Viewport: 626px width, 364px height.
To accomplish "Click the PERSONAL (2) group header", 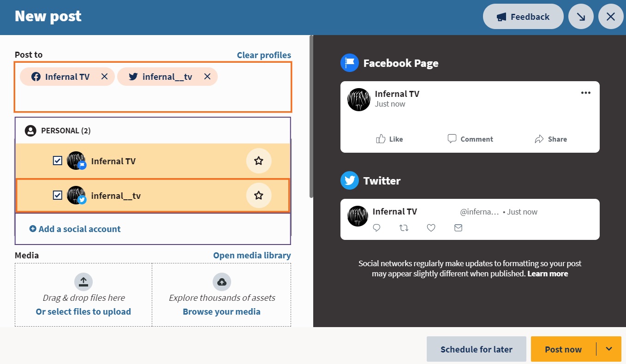I will click(x=153, y=131).
